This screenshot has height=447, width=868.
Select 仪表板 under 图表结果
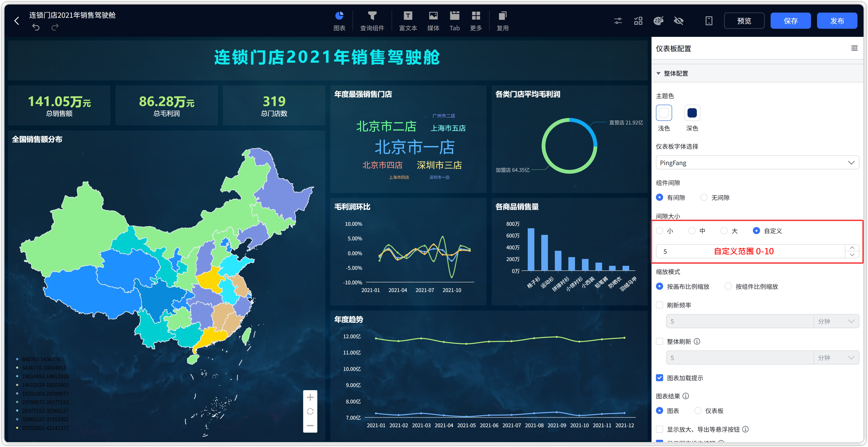(698, 411)
